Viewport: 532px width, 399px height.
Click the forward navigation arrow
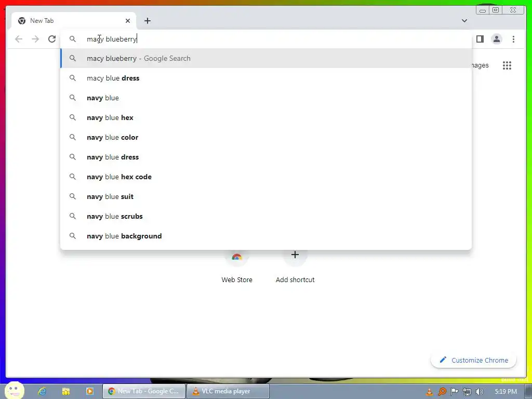coord(35,39)
